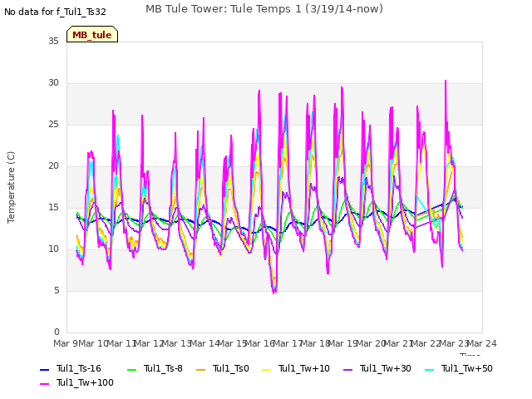532x399 pixels.
Task: Click the 'No data for f_Tul1_Ts32' message
Action: click(x=55, y=12)
